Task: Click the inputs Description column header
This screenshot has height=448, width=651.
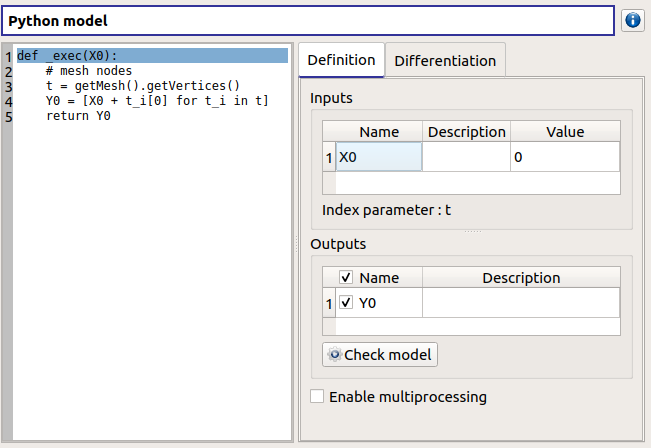Action: click(x=466, y=132)
